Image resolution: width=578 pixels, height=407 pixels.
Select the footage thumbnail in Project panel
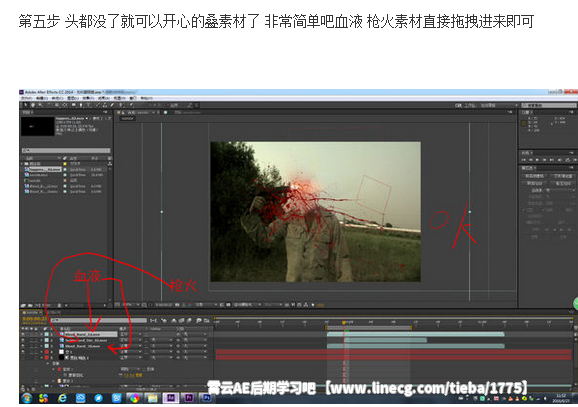(x=38, y=126)
